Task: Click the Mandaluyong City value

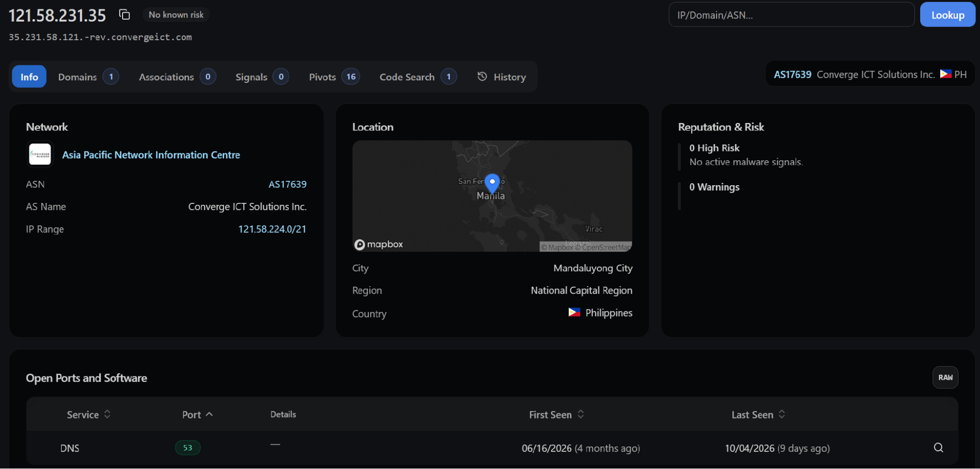Action: (x=593, y=268)
